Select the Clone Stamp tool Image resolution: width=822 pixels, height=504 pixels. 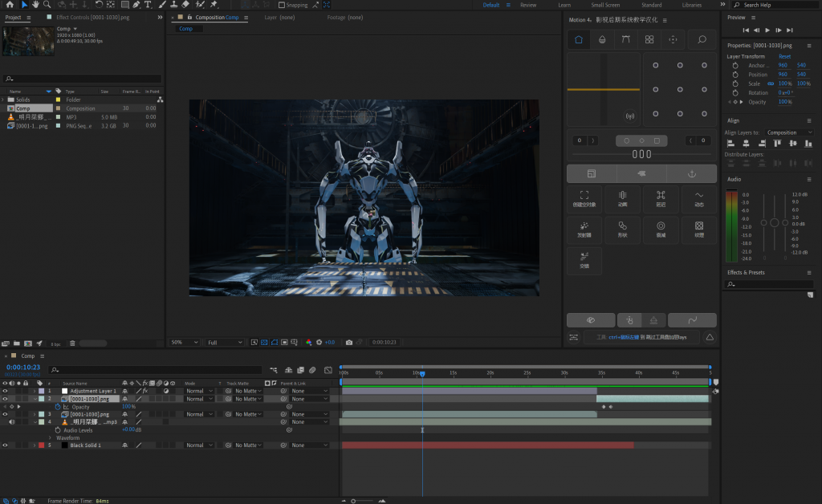click(x=173, y=5)
